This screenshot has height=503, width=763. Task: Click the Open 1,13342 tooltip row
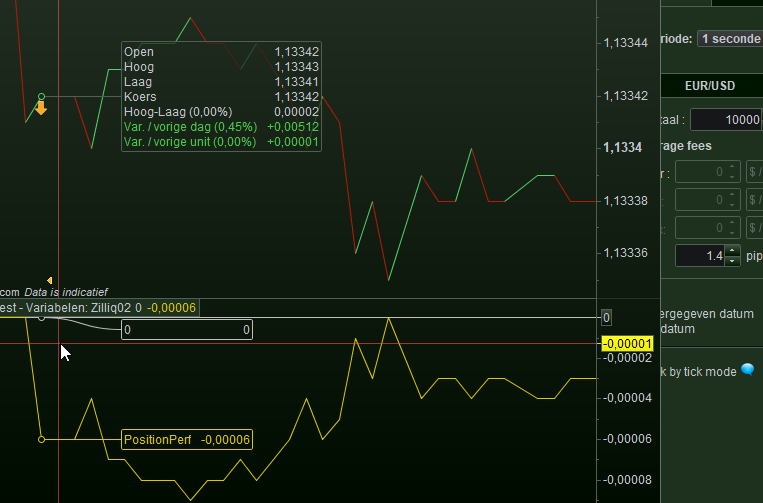point(221,52)
